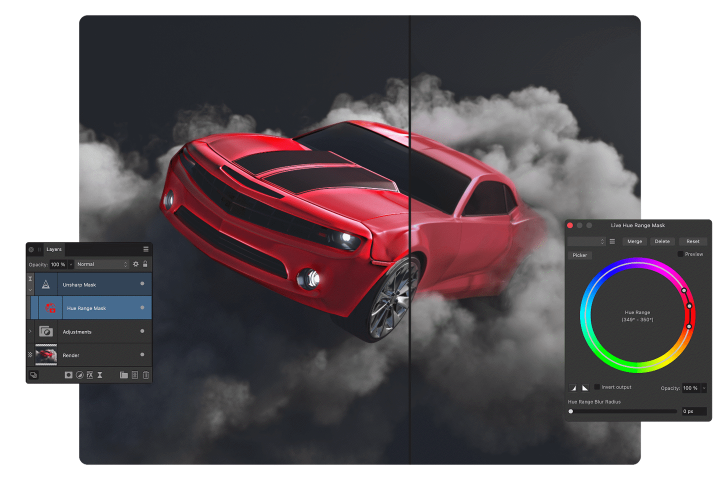
Task: Click the Picker button
Action: click(580, 255)
